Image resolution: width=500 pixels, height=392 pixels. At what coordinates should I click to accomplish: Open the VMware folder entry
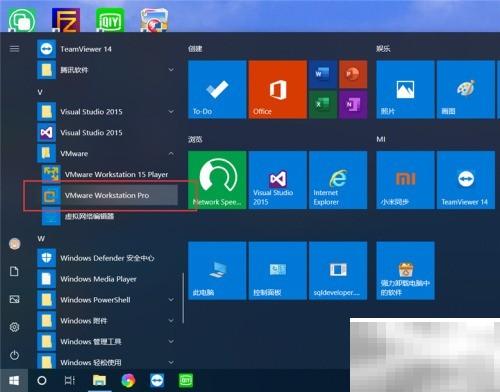(x=107, y=154)
